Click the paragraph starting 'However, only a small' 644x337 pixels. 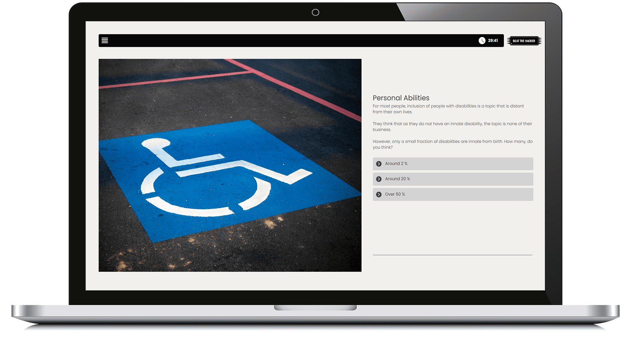click(452, 144)
